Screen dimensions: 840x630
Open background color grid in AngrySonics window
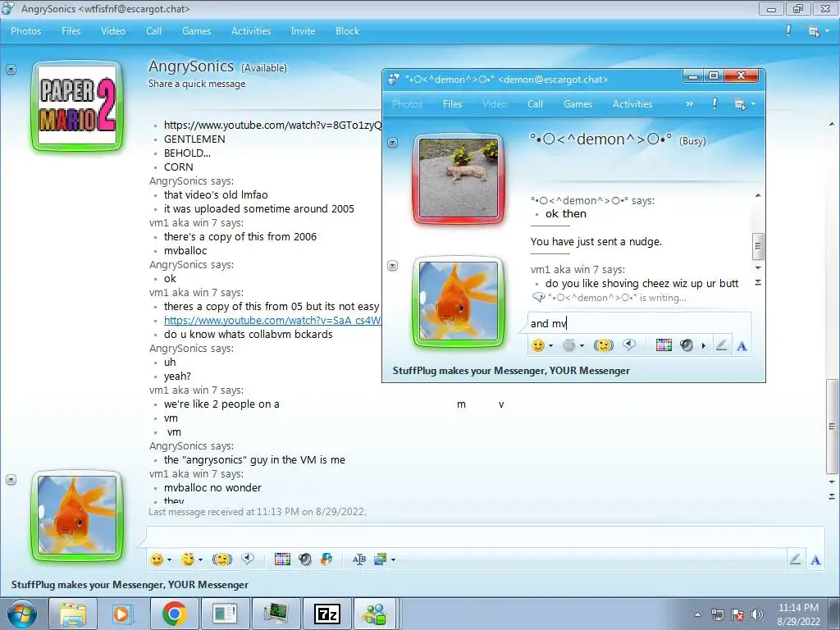coord(282,559)
